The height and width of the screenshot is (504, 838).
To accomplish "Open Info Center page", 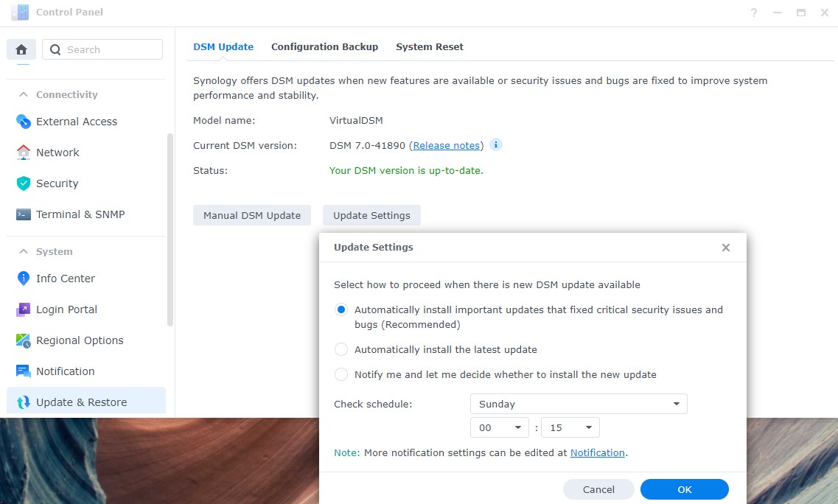I will pyautogui.click(x=86, y=279).
